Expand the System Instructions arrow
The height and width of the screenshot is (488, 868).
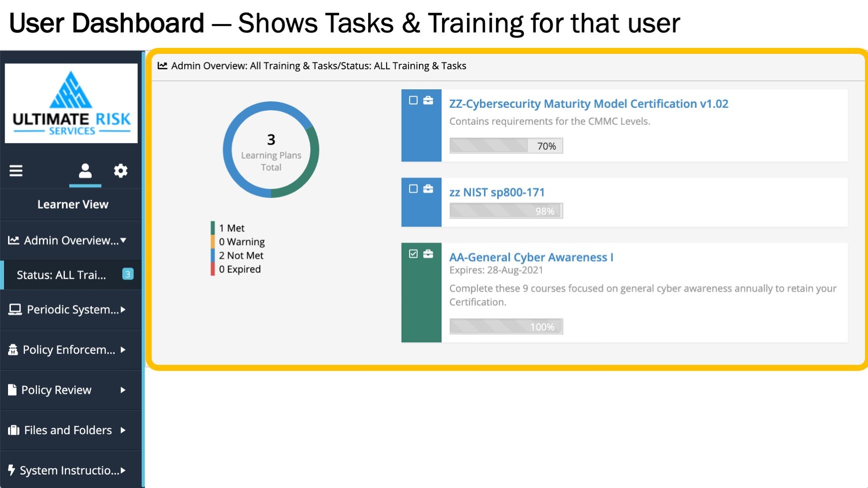(x=123, y=471)
